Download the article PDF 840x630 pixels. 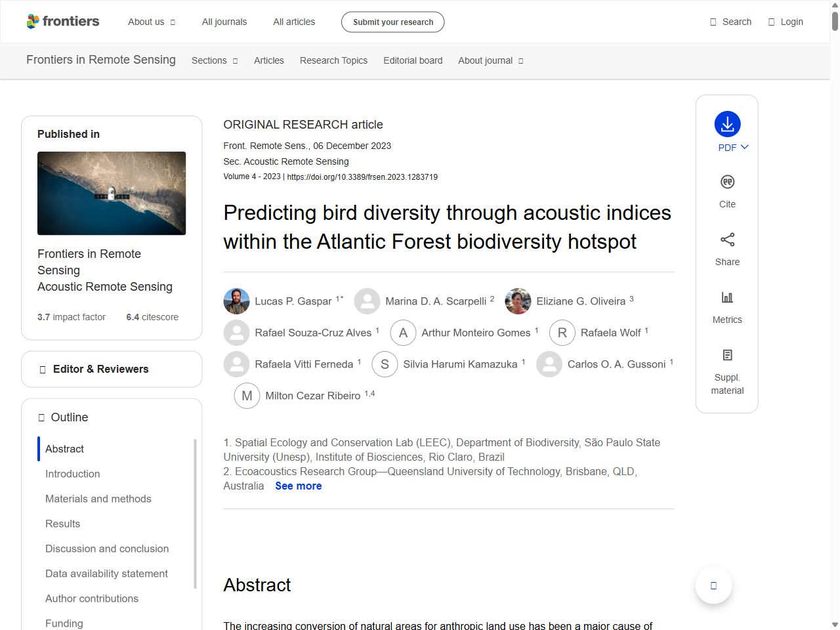click(x=726, y=123)
